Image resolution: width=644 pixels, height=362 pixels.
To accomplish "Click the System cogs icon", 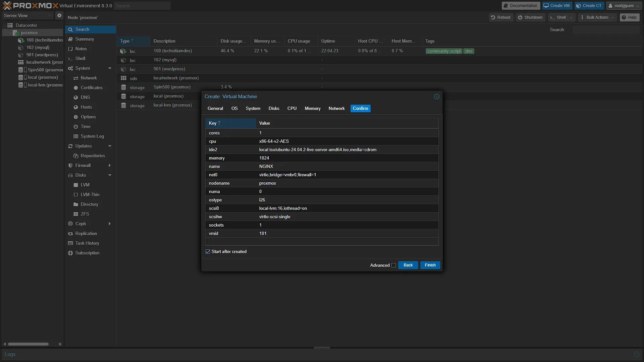I will point(70,68).
